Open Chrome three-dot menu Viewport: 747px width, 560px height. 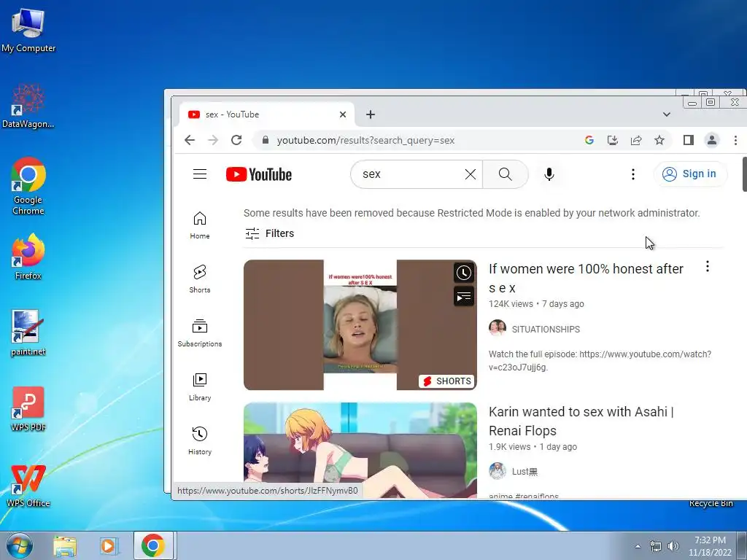tap(735, 140)
